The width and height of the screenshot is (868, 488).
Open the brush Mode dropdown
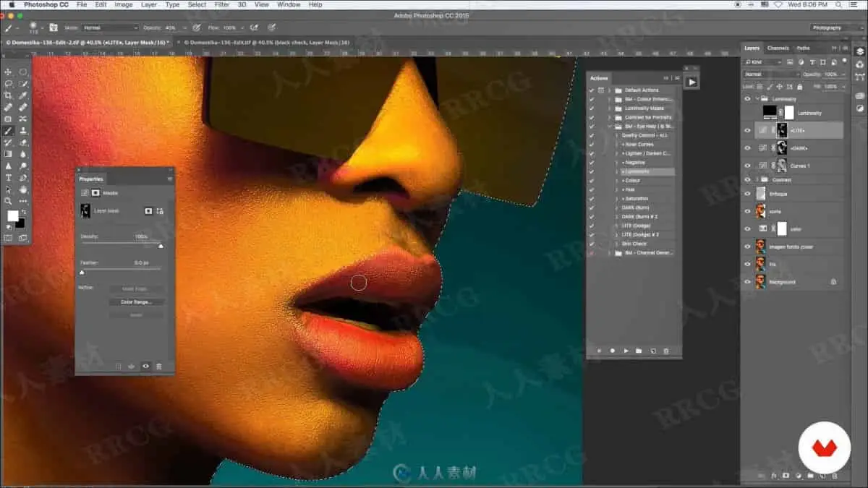pyautogui.click(x=110, y=27)
